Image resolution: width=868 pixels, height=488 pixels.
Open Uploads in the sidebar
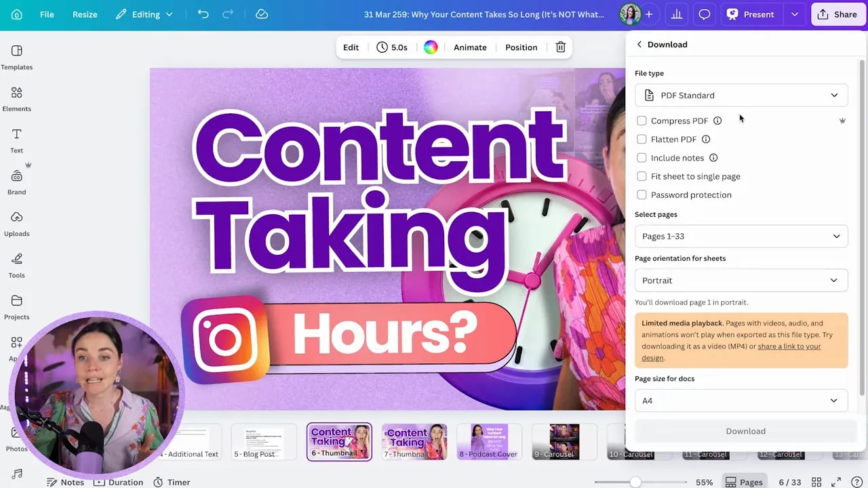pyautogui.click(x=17, y=224)
